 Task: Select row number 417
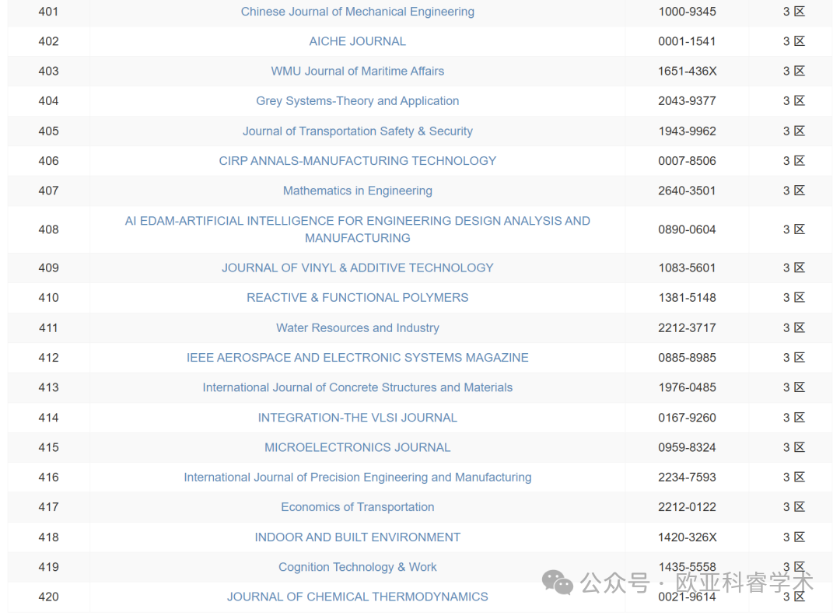[48, 507]
